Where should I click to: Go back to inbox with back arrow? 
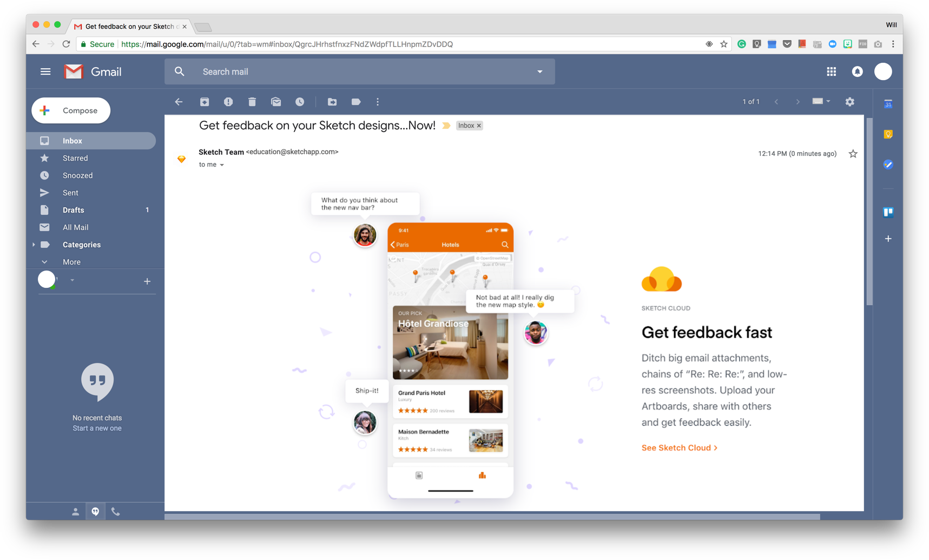[179, 102]
